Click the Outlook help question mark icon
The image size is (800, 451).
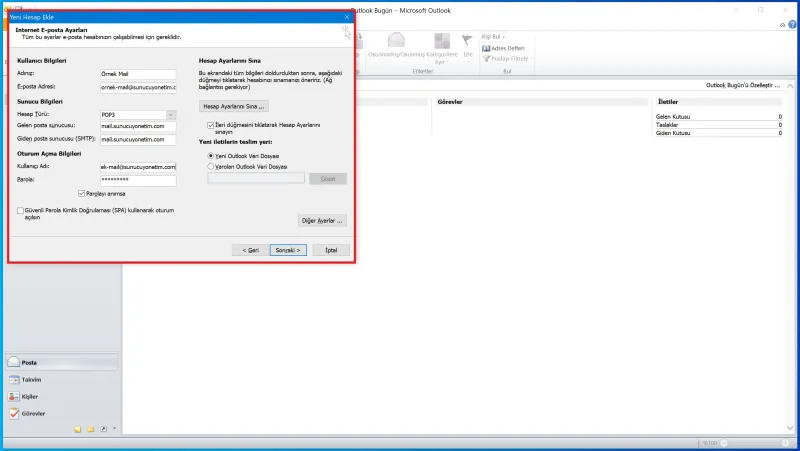(792, 24)
